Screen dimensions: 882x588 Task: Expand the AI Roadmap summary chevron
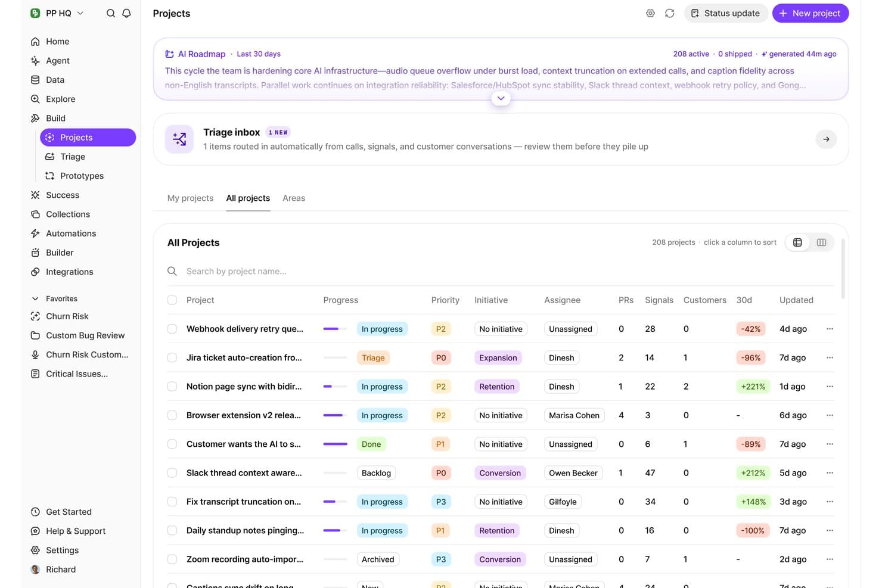point(501,98)
